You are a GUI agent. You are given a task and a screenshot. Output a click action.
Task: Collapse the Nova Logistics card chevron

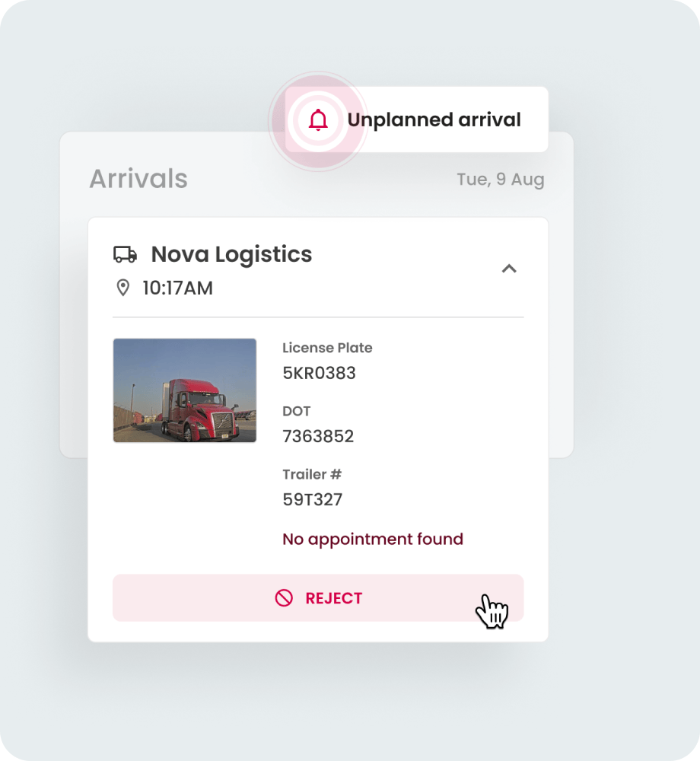pos(509,269)
